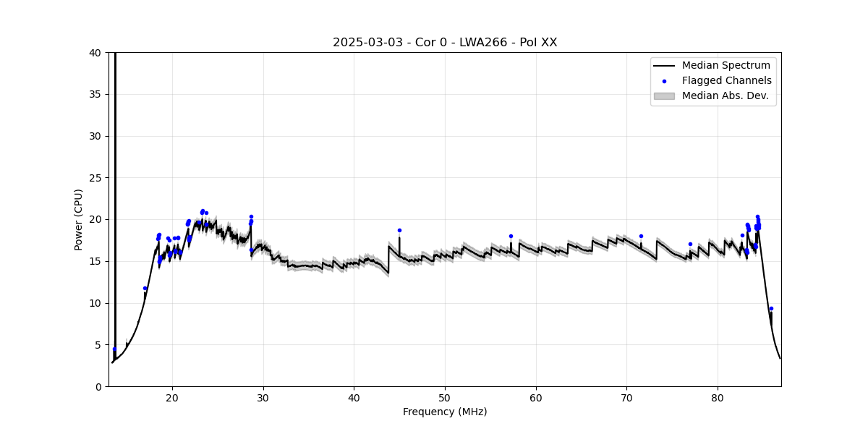Click the flagged channel dot near 45 MHz
868x434 pixels.
pos(399,231)
